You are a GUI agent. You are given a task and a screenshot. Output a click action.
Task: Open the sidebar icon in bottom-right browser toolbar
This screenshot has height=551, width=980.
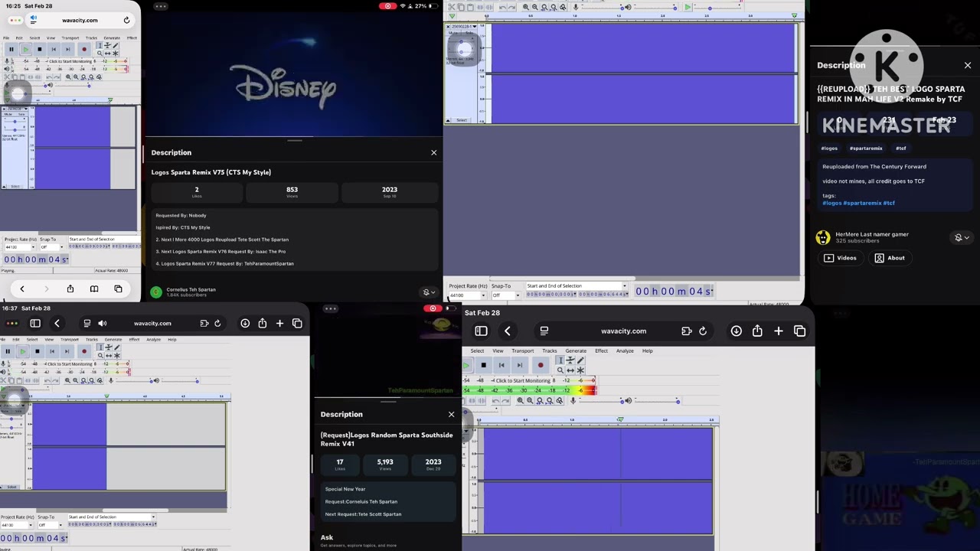(481, 331)
